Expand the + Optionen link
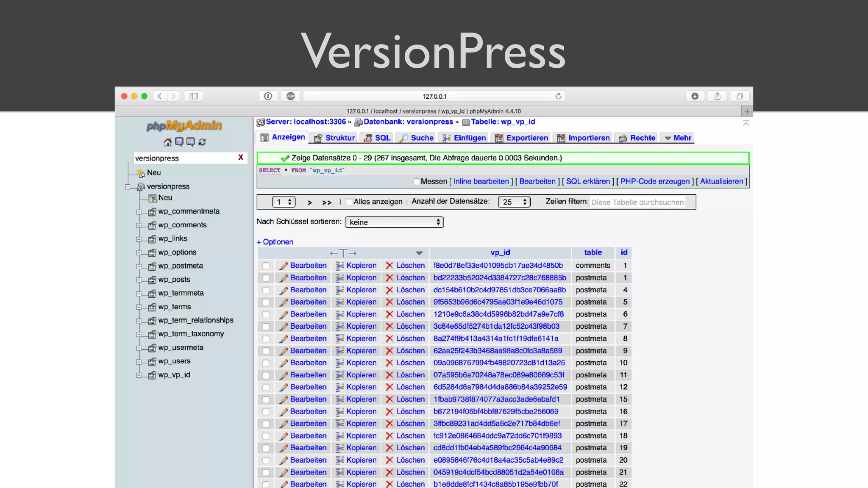 (x=275, y=242)
